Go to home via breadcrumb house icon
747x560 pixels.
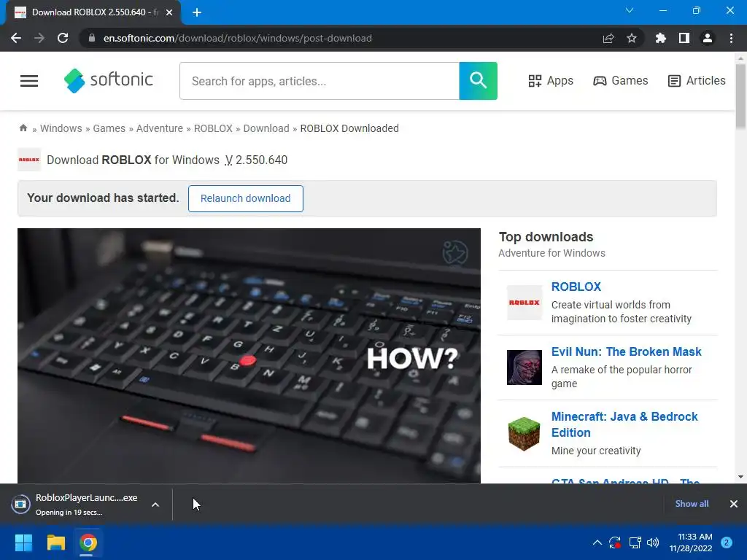[x=23, y=128]
